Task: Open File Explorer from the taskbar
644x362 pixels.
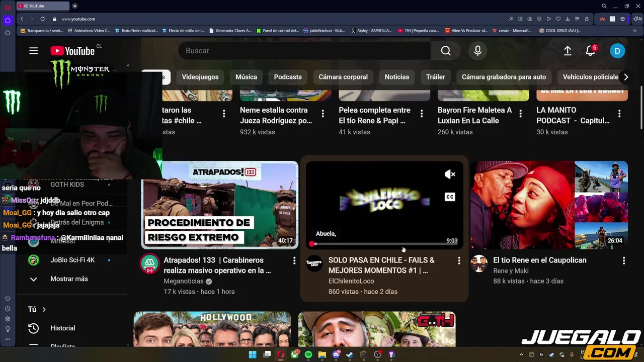Action: point(322,354)
